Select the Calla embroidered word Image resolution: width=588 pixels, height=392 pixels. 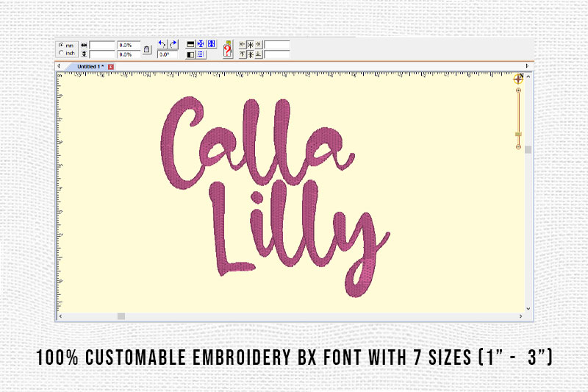257,143
